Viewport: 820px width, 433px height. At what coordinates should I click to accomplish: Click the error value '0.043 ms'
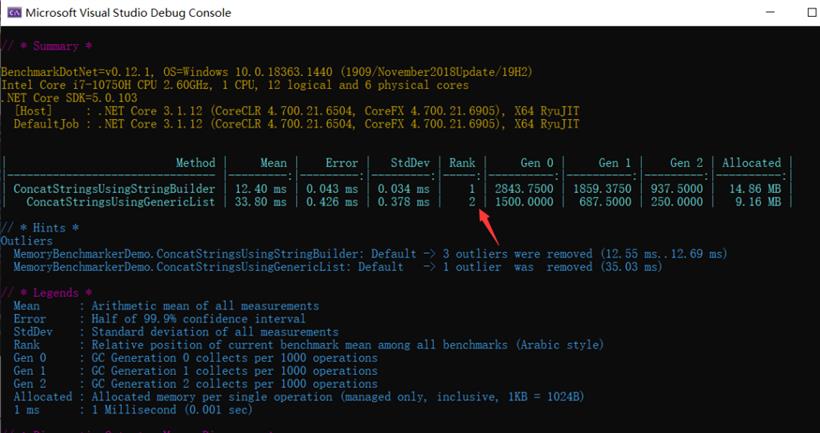[x=332, y=189]
